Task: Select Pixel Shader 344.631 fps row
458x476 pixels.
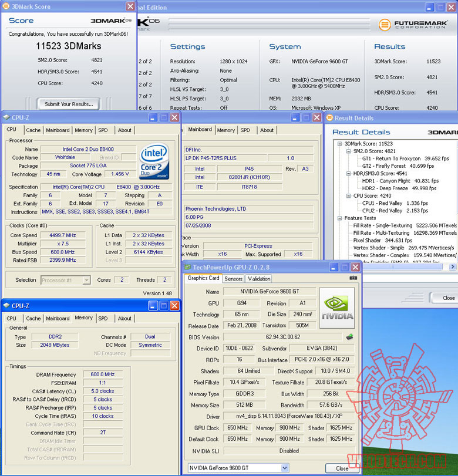Action: pos(383,241)
